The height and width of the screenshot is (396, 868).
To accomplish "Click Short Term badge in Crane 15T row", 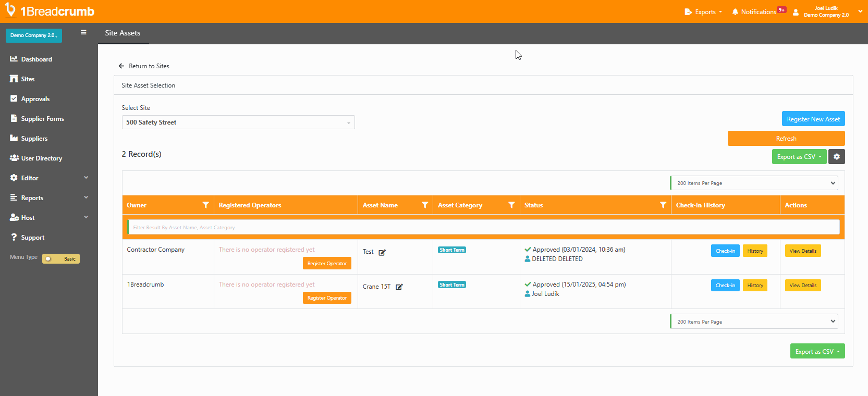I will [x=452, y=285].
